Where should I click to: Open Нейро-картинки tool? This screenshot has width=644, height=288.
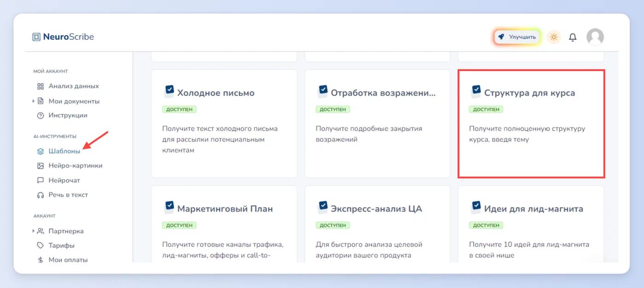(x=75, y=166)
